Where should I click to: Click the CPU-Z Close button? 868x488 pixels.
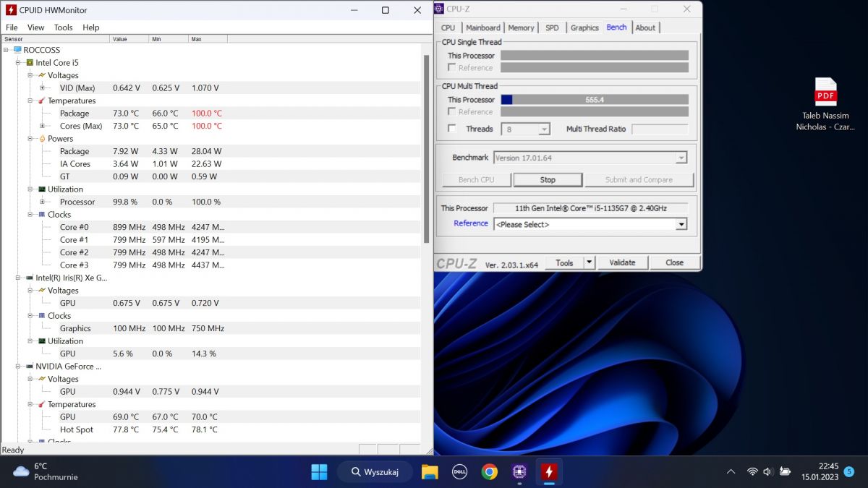point(674,262)
